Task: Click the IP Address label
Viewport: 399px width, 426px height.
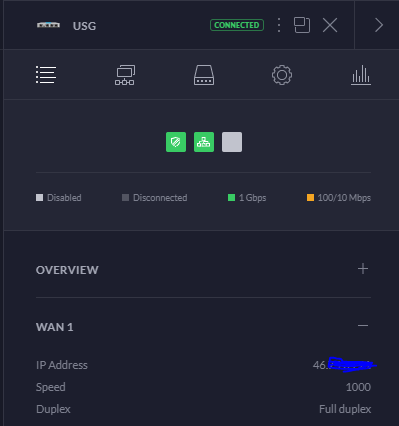Action: pos(62,365)
